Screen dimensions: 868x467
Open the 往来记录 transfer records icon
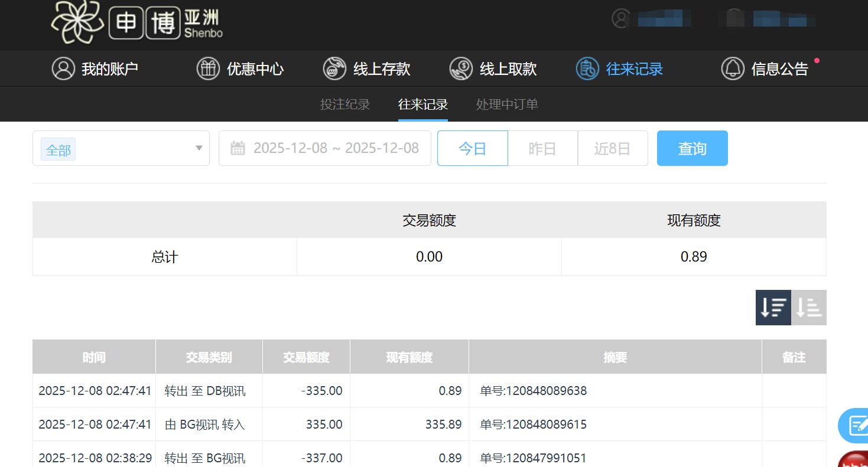click(x=587, y=68)
